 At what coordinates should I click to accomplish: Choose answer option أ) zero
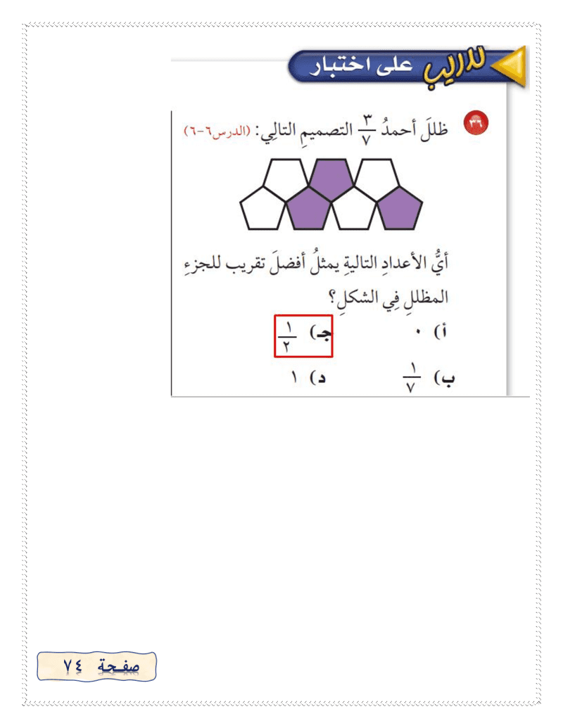point(431,331)
